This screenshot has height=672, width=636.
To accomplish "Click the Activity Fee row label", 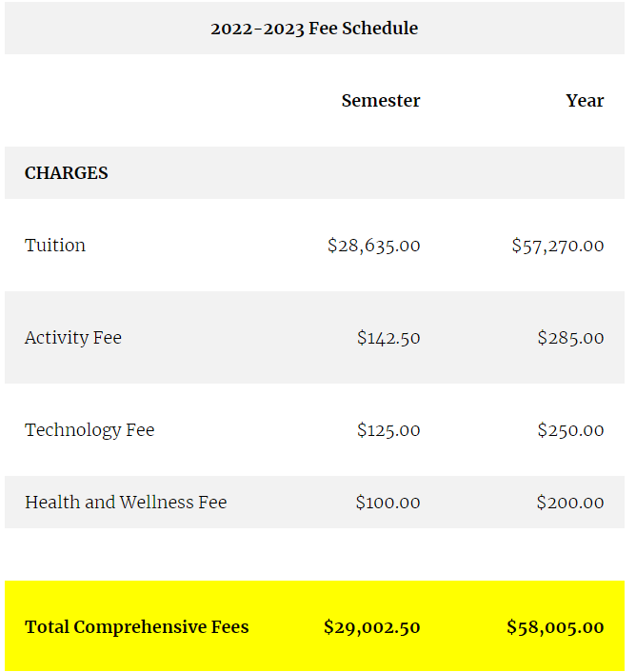I will pyautogui.click(x=73, y=338).
